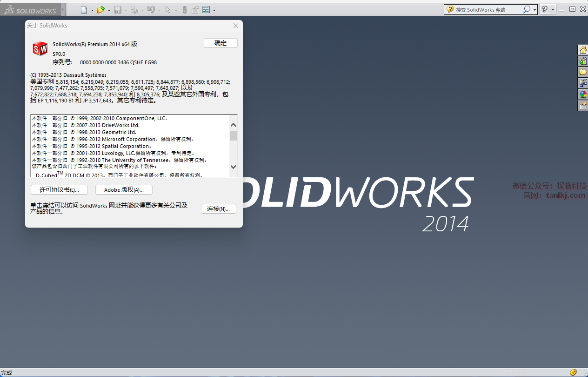The height and width of the screenshot is (377, 588).
Task: Click the Adobe 版权 button
Action: 124,190
